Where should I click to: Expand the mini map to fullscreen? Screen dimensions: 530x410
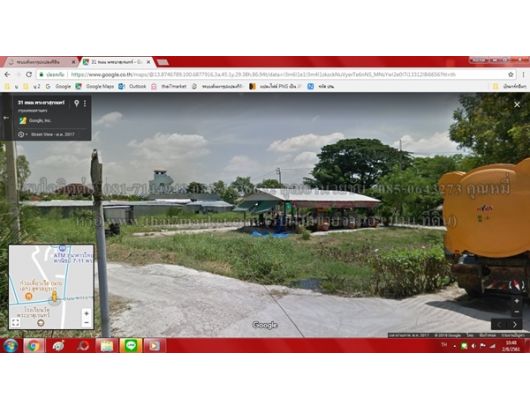click(x=16, y=322)
